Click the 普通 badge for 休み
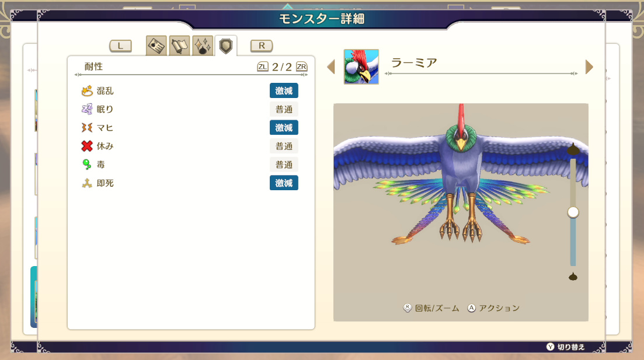This screenshot has width=644, height=360. coord(284,146)
